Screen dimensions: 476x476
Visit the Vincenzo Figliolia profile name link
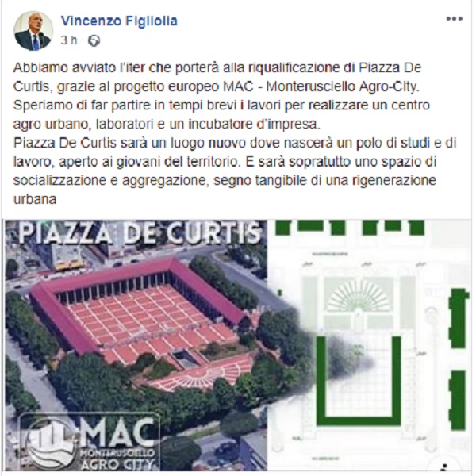tap(119, 21)
